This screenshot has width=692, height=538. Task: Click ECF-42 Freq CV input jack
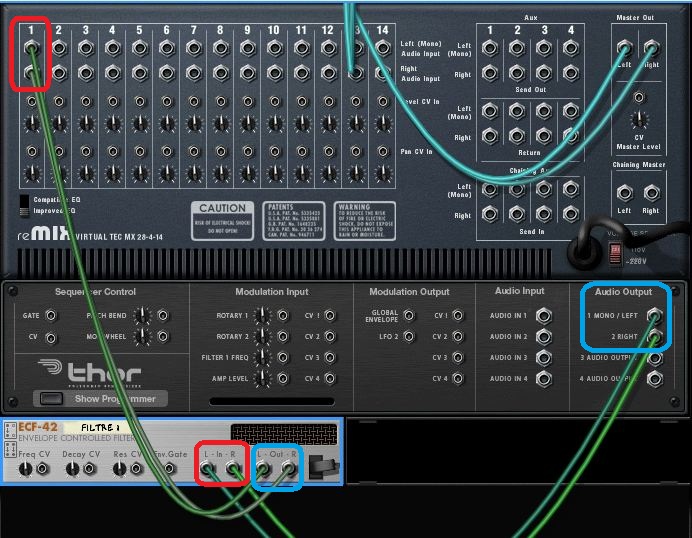[42, 469]
